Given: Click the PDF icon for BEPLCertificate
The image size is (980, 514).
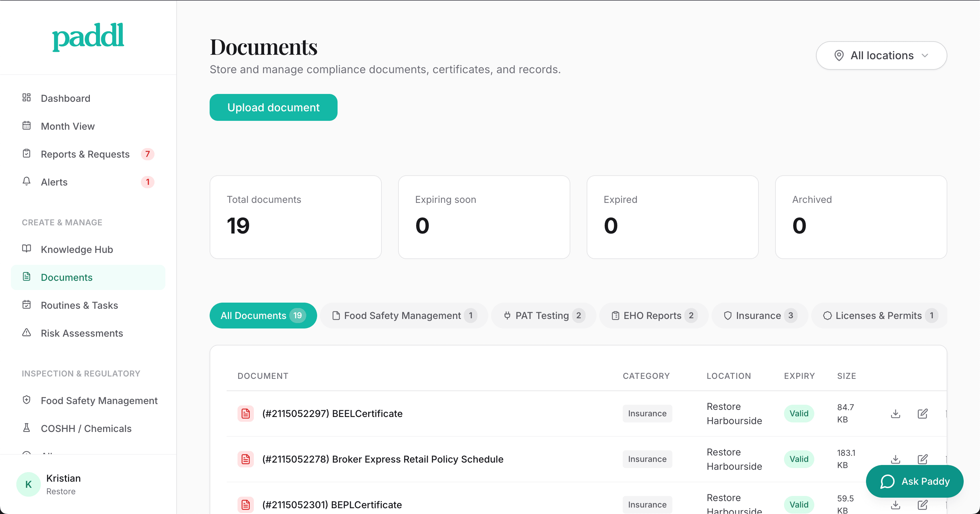Looking at the screenshot, I should tap(246, 504).
